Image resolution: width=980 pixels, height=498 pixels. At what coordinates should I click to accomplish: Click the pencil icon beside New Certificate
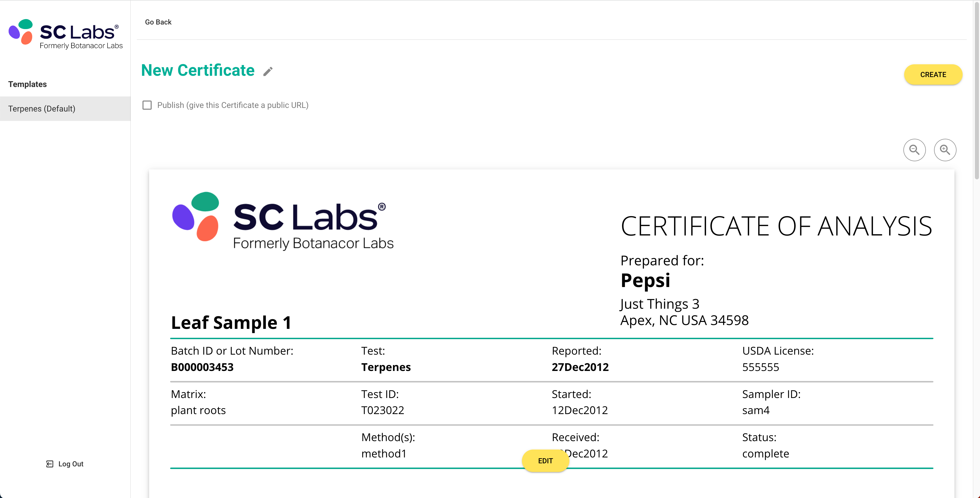click(268, 71)
